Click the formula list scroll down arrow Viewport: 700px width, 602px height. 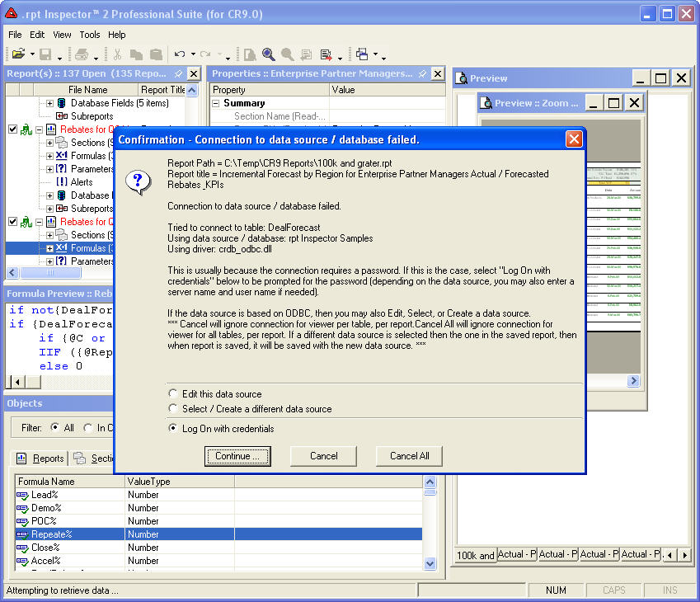(x=430, y=563)
